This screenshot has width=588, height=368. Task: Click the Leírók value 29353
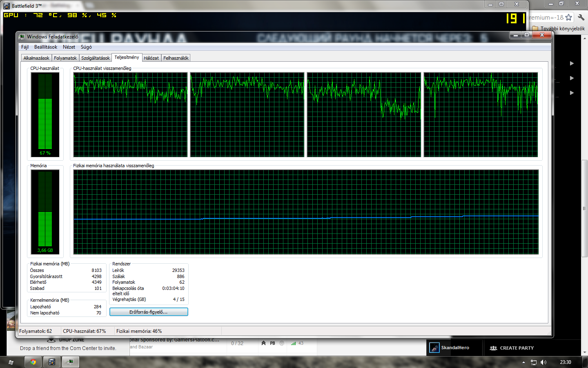pos(178,270)
